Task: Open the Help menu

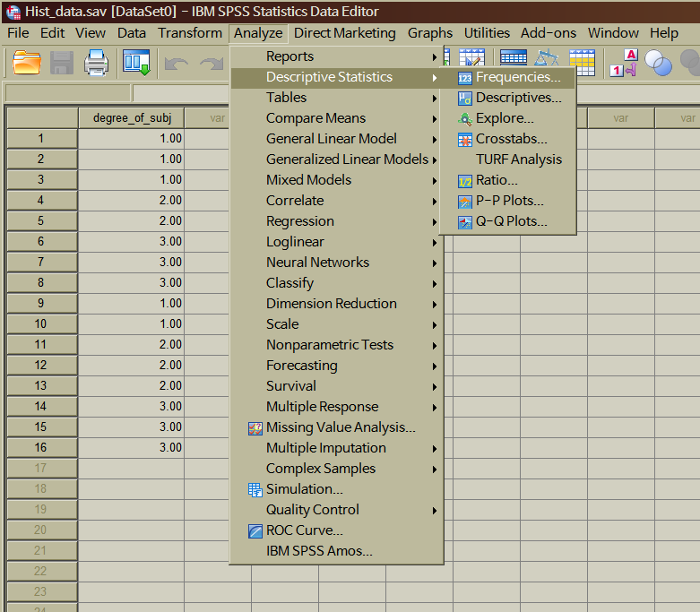Action: pyautogui.click(x=664, y=33)
